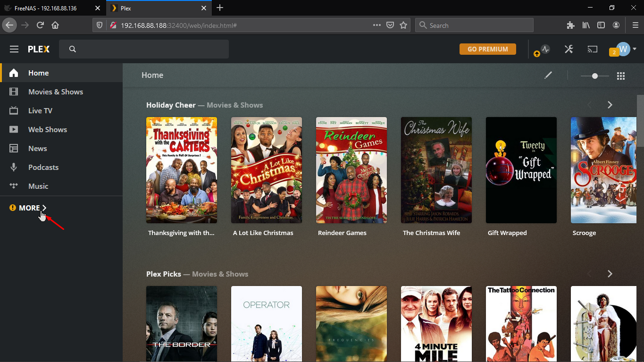Screen dimensions: 644x362
Task: Advance Plex Picks row with right arrow
Action: 610,274
